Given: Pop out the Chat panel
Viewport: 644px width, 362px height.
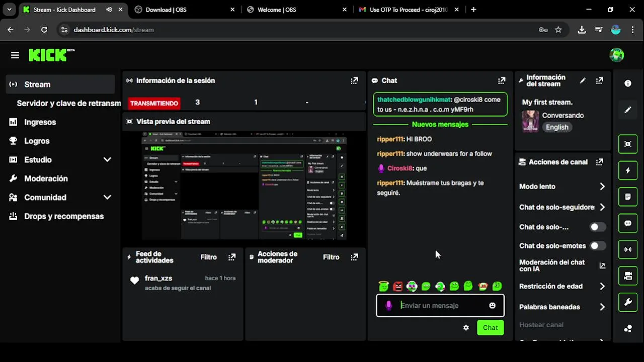Looking at the screenshot, I should [501, 80].
